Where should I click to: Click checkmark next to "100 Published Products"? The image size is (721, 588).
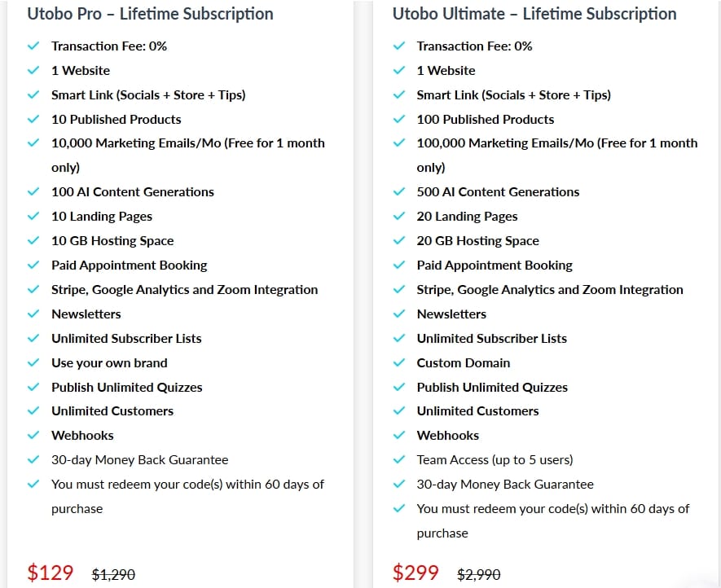point(399,119)
